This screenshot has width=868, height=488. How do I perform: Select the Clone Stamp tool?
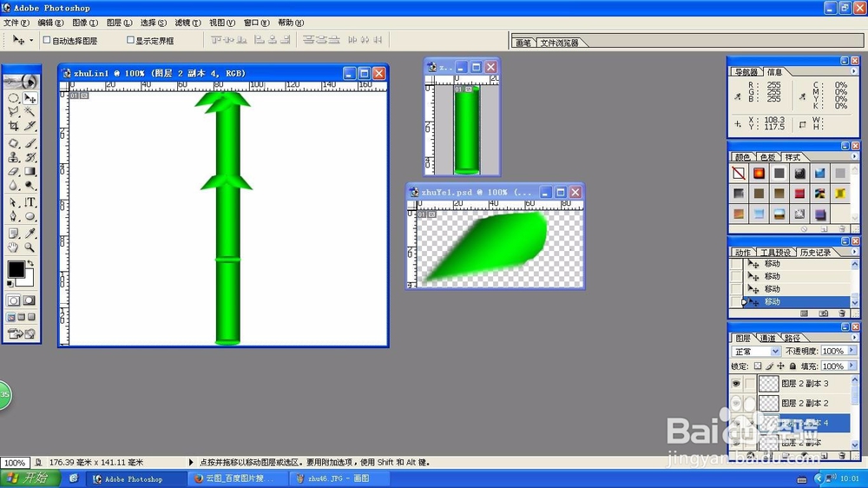[14, 157]
